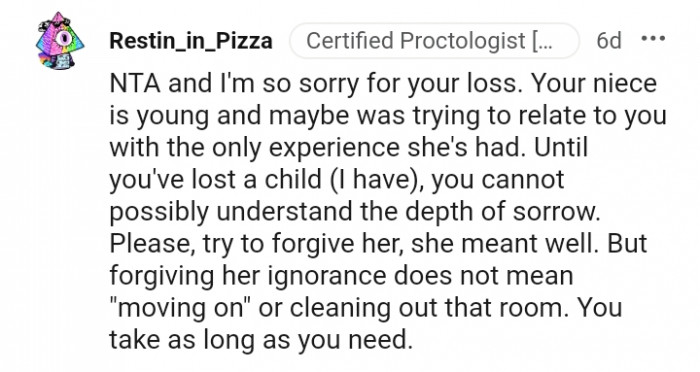Open Restin_in_Pizza's user profile
This screenshot has width=700, height=372.
point(191,41)
